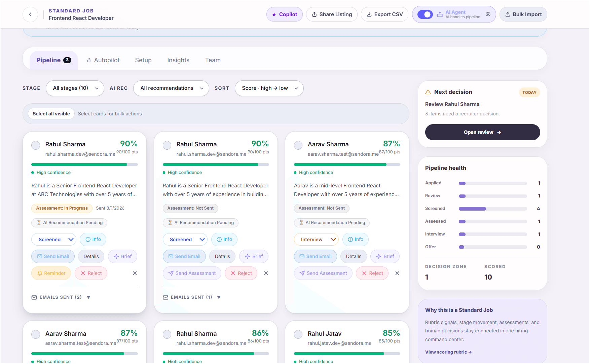590x364 pixels.
Task: Open the Copilot assistant
Action: (285, 14)
